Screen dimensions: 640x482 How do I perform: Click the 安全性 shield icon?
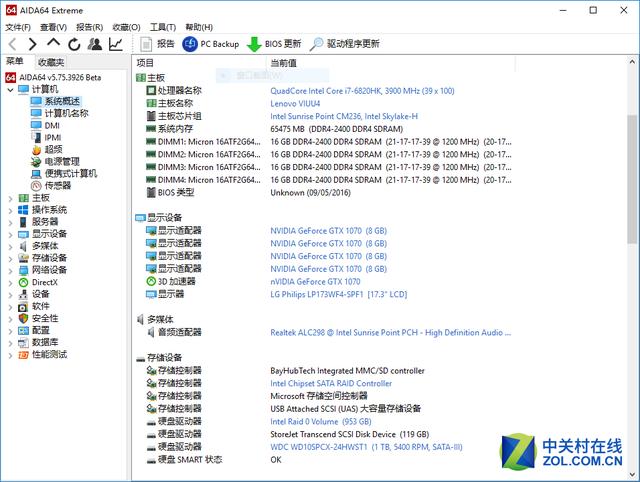pyautogui.click(x=23, y=318)
